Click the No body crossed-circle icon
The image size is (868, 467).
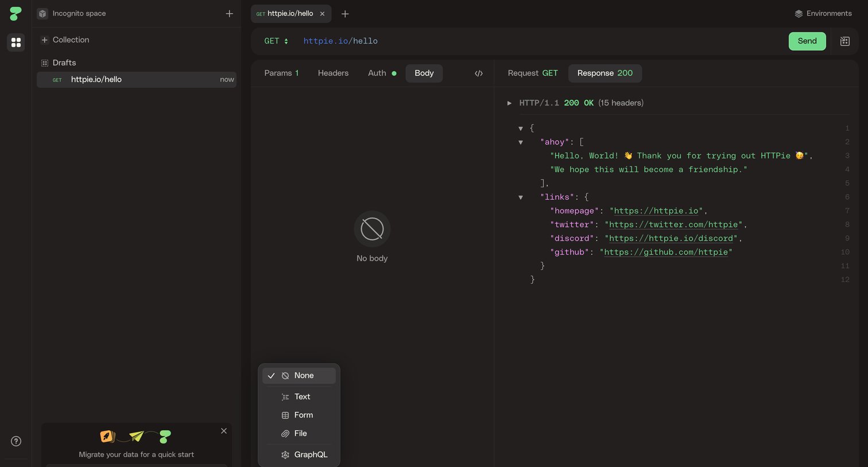(372, 229)
